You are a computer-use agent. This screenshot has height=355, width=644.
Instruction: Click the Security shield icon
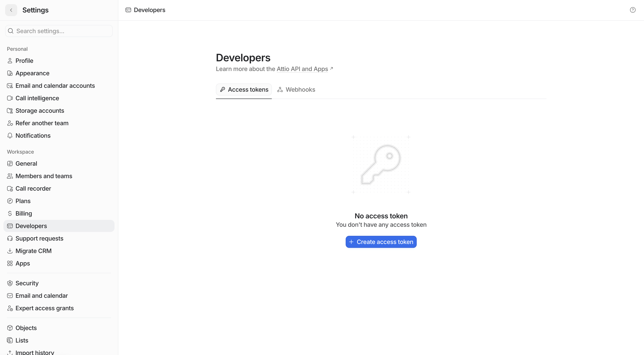tap(10, 283)
